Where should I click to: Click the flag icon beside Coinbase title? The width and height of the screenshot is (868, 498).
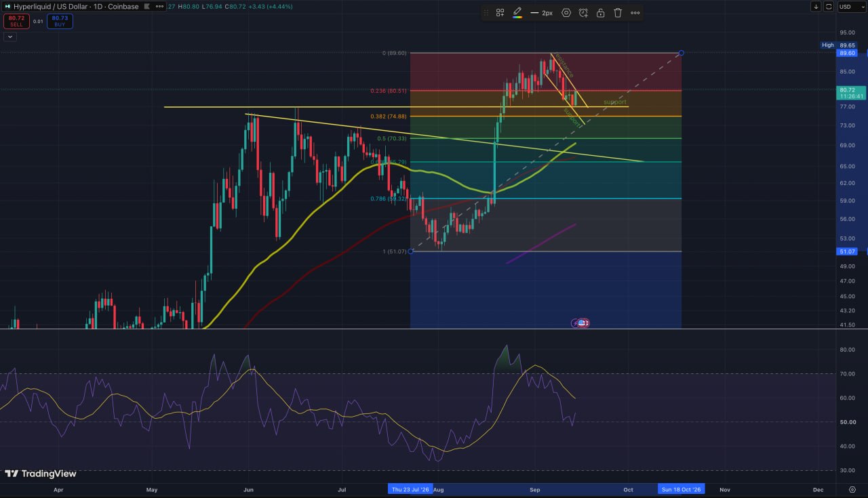(148, 6)
